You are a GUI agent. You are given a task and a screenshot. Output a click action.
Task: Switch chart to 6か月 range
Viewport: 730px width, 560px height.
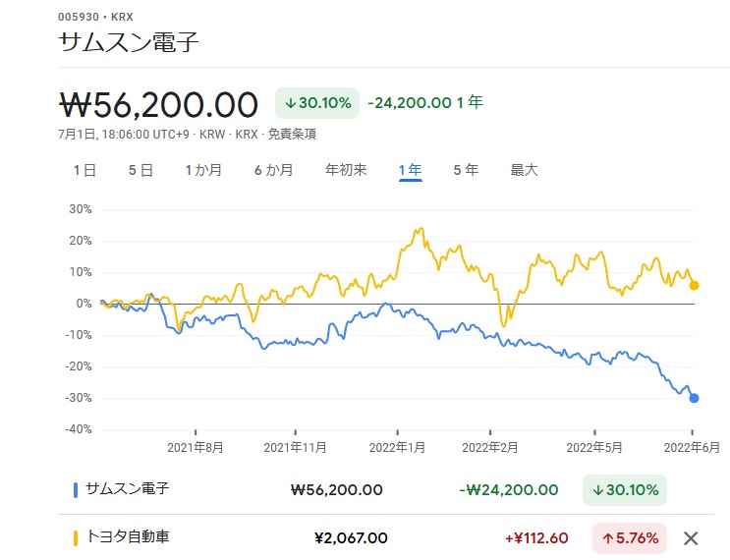tap(273, 170)
